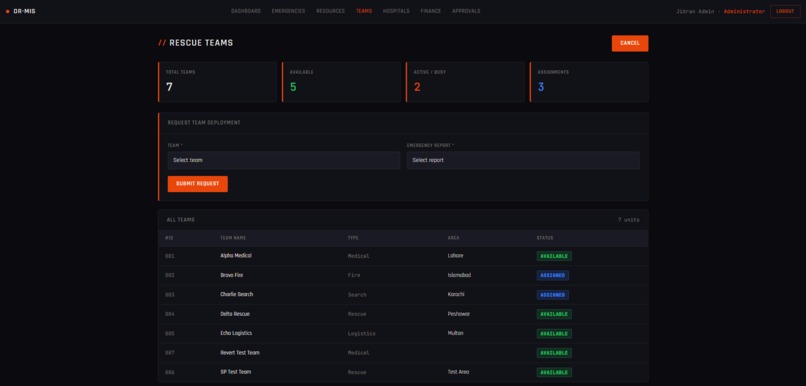Go to Approvals
The height and width of the screenshot is (386, 806).
pos(466,11)
